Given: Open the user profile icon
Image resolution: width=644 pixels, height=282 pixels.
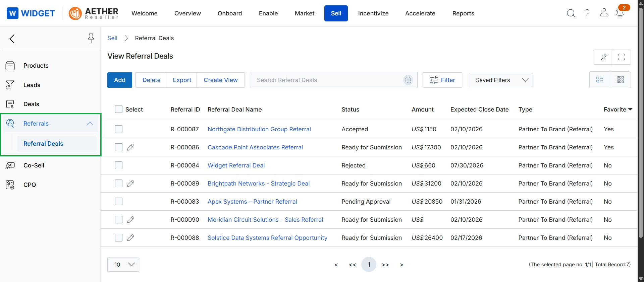Looking at the screenshot, I should pyautogui.click(x=604, y=13).
